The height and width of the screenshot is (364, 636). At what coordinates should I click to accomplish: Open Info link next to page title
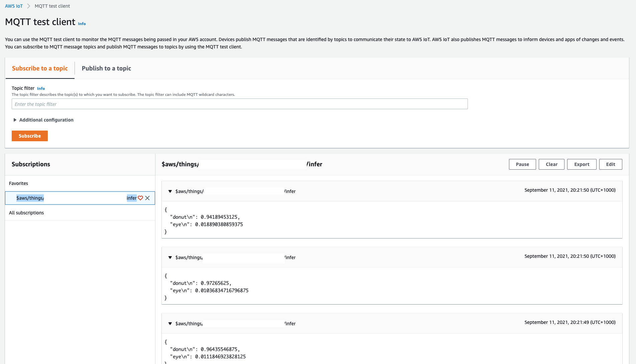[82, 24]
